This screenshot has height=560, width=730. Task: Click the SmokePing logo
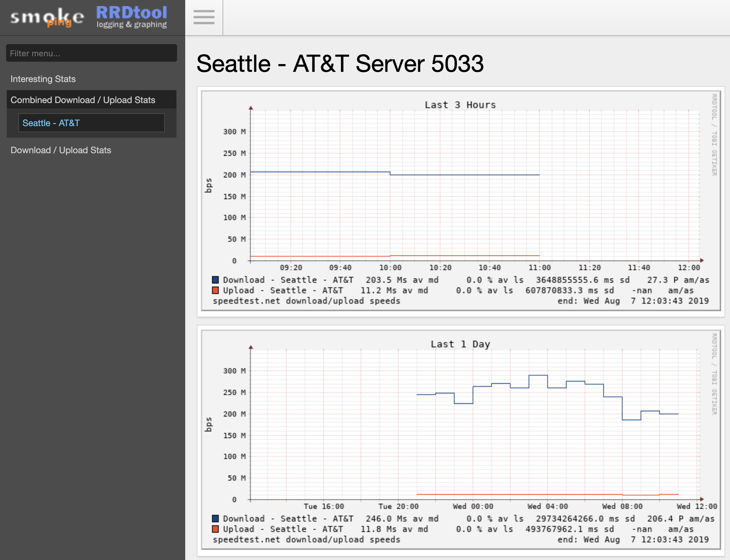47,17
